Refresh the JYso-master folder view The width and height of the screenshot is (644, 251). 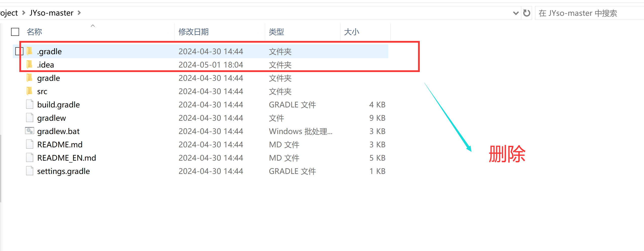point(526,13)
